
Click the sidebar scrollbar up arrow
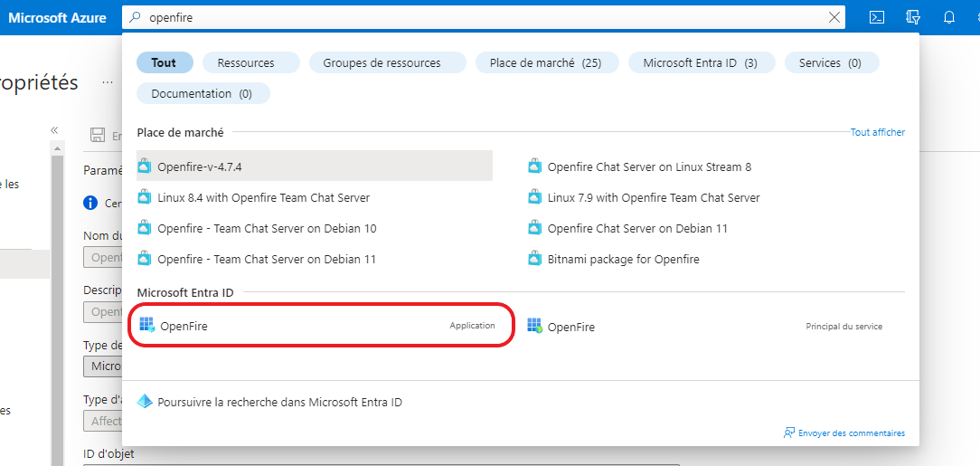[57, 148]
